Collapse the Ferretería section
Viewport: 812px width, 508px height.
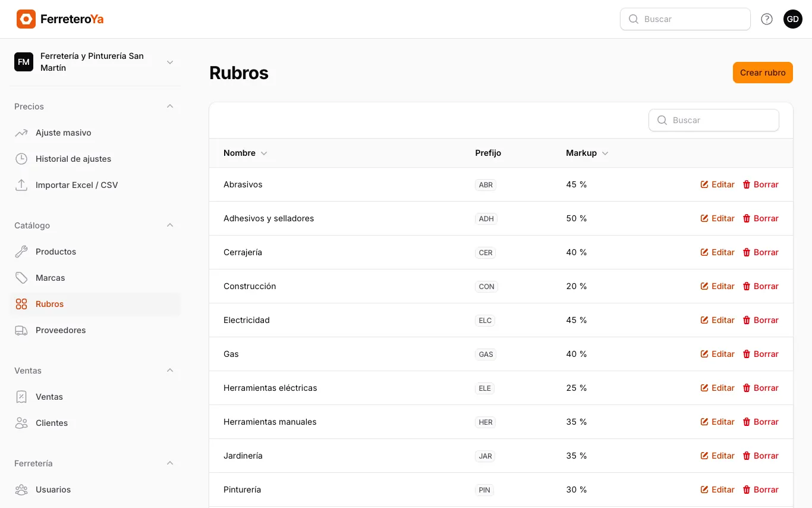170,463
